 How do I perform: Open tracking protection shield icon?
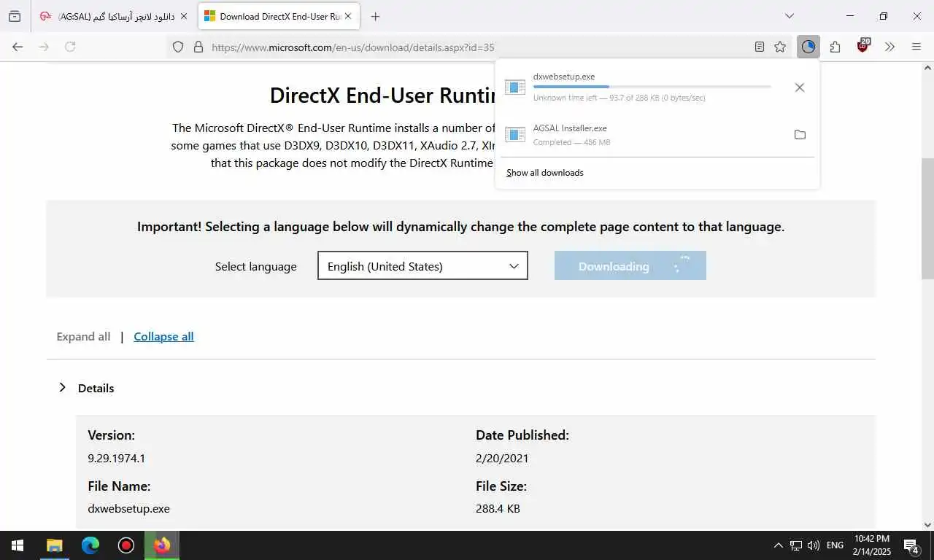178,47
